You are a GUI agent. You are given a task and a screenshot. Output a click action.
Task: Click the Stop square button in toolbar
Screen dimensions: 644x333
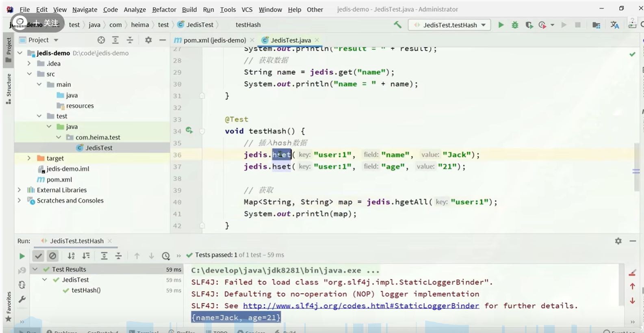[578, 25]
